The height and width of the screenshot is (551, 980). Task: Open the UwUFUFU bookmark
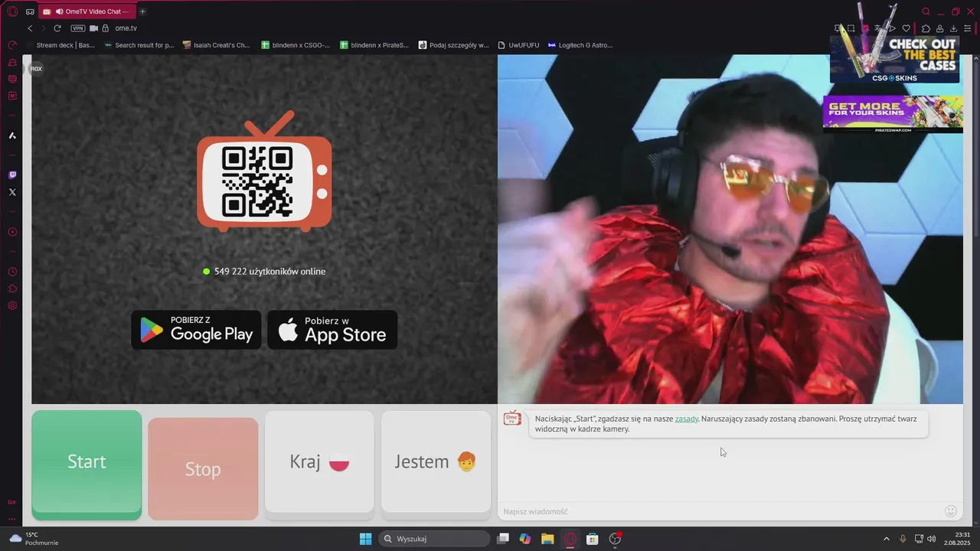pos(518,45)
